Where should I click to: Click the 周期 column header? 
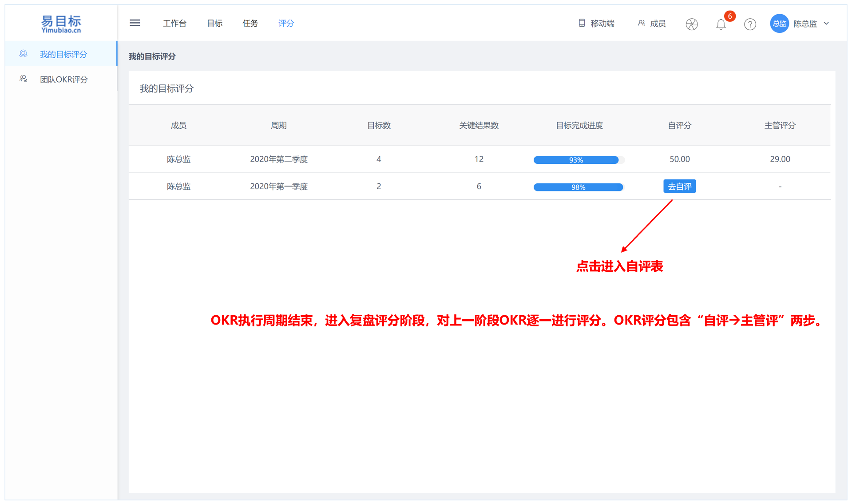(x=279, y=125)
